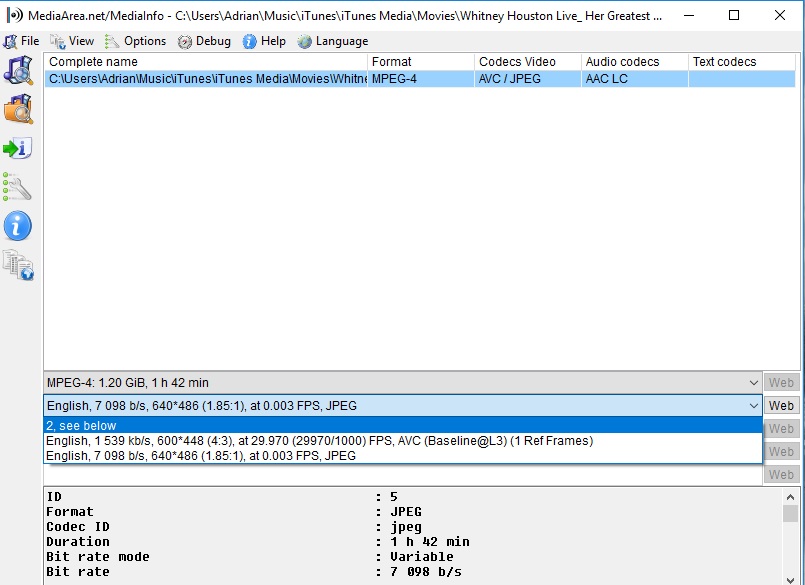Image resolution: width=805 pixels, height=585 pixels.
Task: Click the Format column header
Action: (x=421, y=62)
